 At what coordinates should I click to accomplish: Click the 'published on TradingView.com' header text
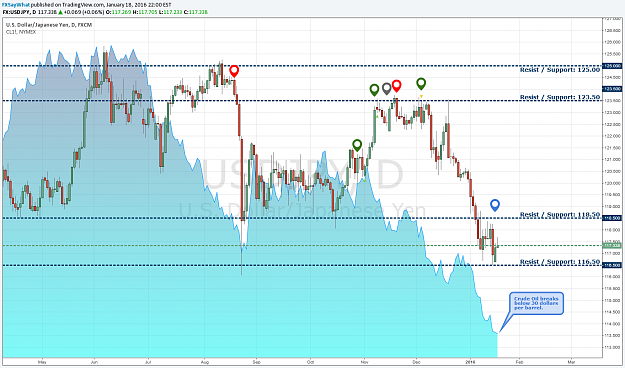click(x=67, y=5)
